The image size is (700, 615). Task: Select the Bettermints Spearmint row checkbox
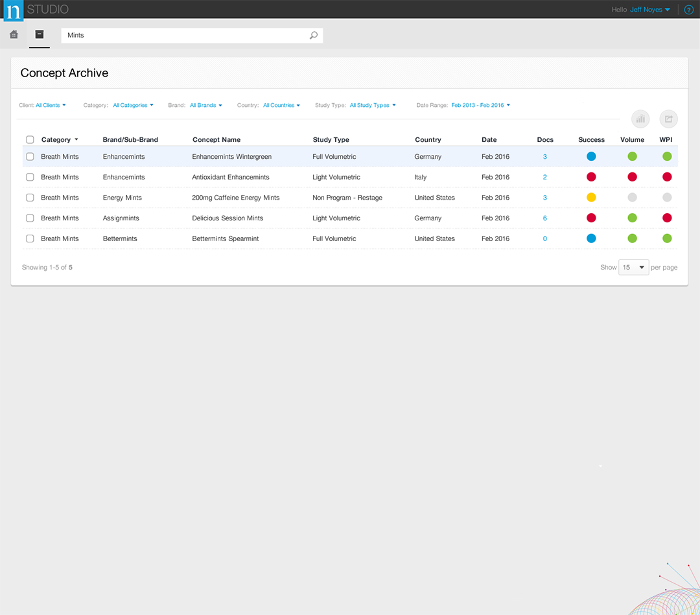(x=30, y=238)
